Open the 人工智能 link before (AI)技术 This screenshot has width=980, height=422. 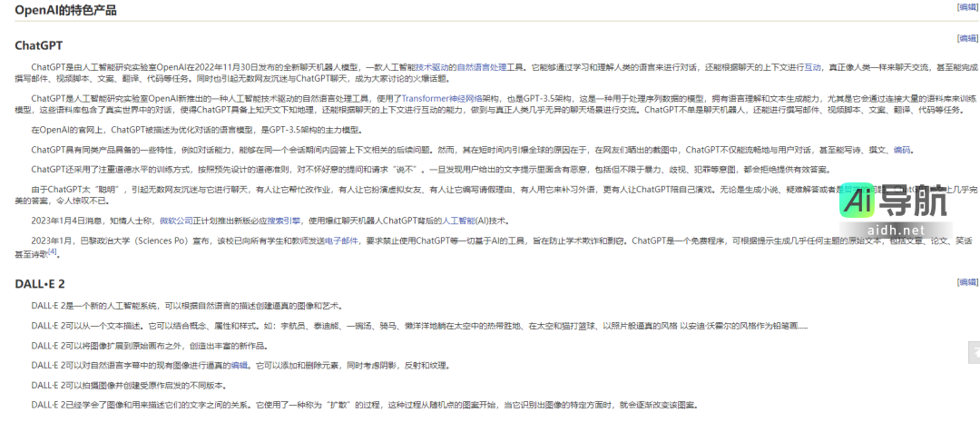click(x=459, y=221)
